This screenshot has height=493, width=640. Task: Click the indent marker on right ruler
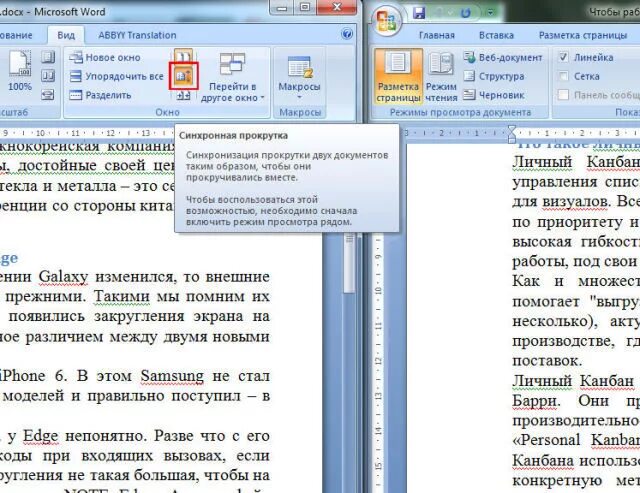click(x=511, y=133)
